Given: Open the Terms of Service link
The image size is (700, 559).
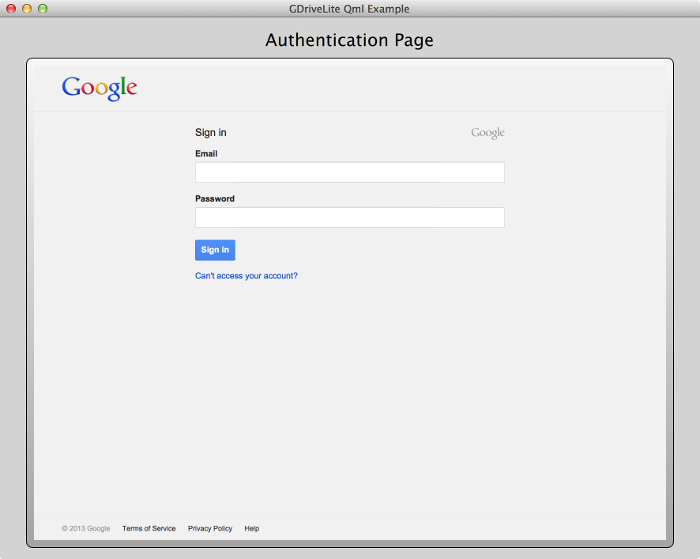Looking at the screenshot, I should [149, 528].
